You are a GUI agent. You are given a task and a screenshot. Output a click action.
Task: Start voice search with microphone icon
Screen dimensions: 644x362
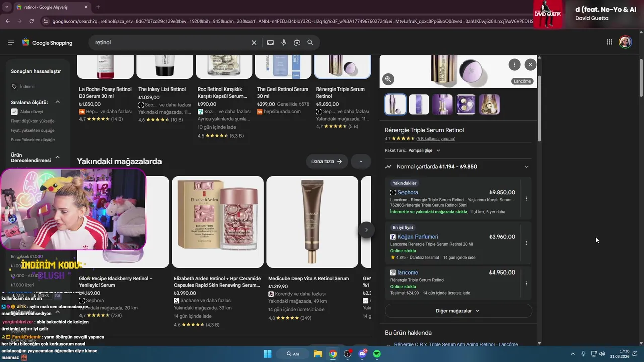(284, 43)
